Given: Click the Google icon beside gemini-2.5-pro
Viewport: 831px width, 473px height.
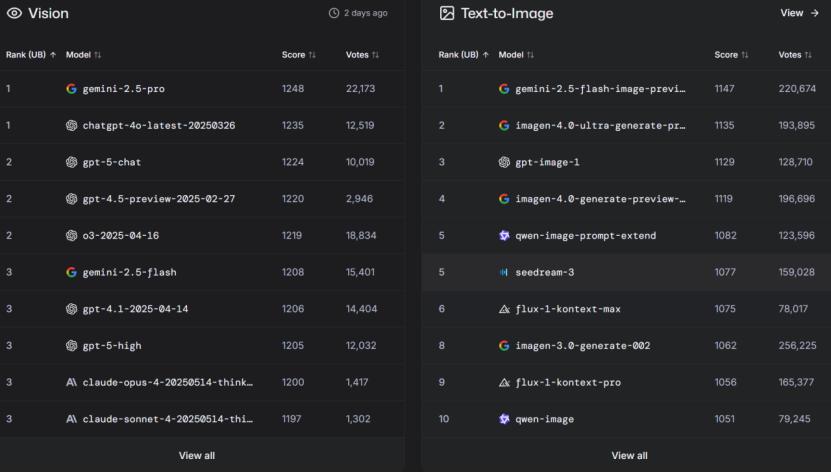Looking at the screenshot, I should point(71,89).
